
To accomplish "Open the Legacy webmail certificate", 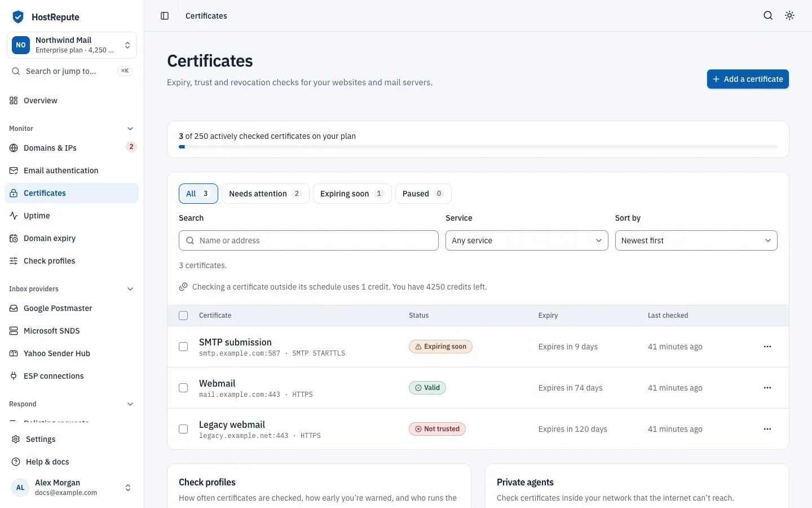I will pos(232,424).
